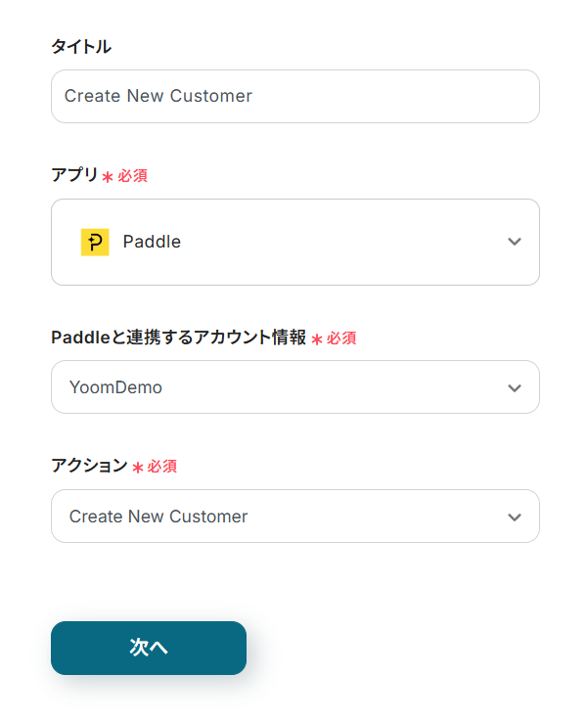Click the chevron in the Paddle app selector
This screenshot has width=588, height=720.
coord(515,242)
